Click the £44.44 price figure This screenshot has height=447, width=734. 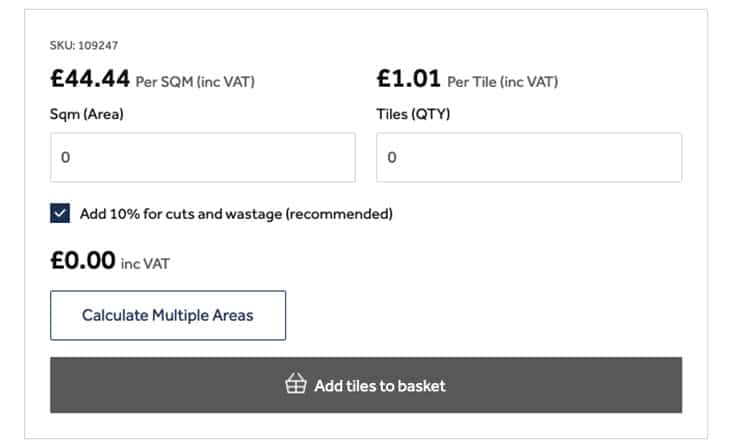tap(90, 78)
